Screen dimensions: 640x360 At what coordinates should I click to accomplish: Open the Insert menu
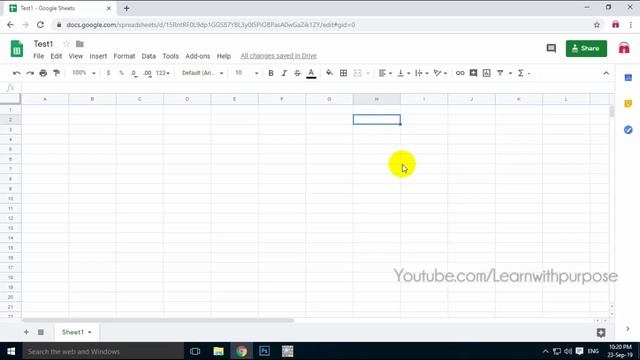click(98, 56)
